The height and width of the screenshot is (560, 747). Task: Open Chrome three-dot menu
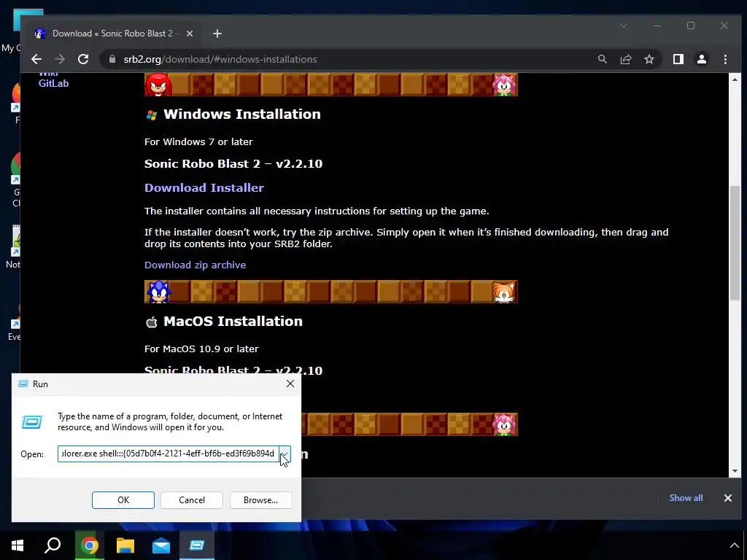point(725,59)
